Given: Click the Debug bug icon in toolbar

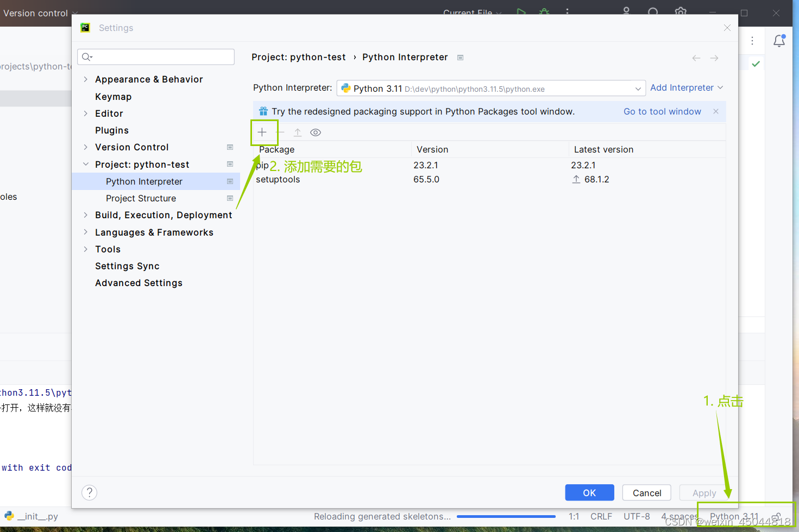Looking at the screenshot, I should 544,12.
